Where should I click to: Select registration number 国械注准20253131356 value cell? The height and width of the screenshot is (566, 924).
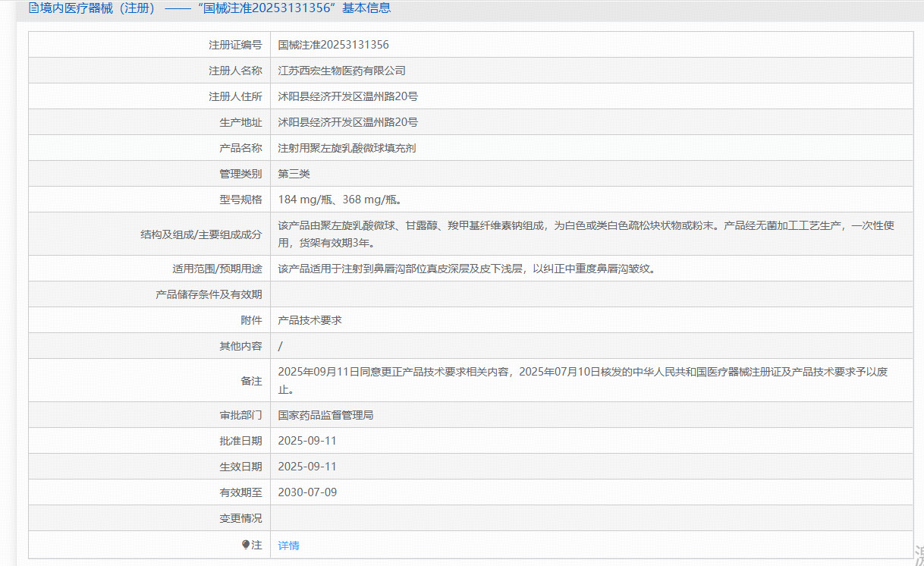(333, 45)
